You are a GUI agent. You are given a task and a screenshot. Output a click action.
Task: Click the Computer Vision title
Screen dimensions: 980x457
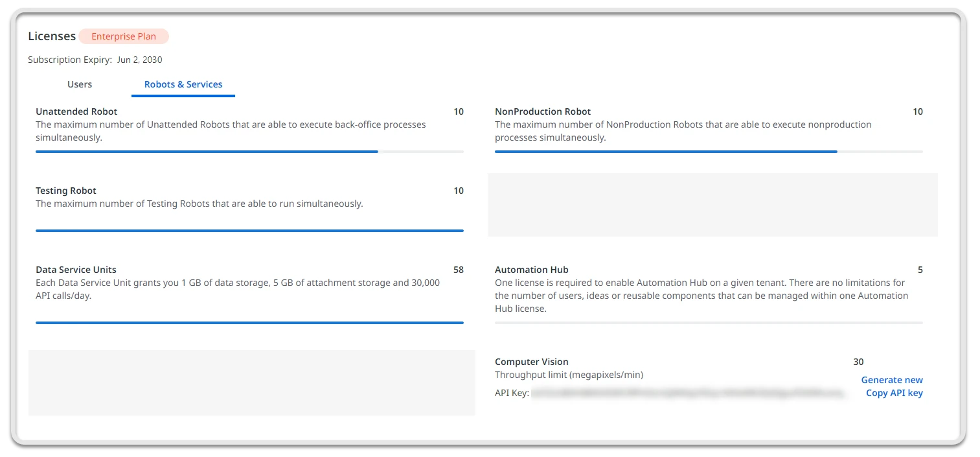tap(532, 362)
